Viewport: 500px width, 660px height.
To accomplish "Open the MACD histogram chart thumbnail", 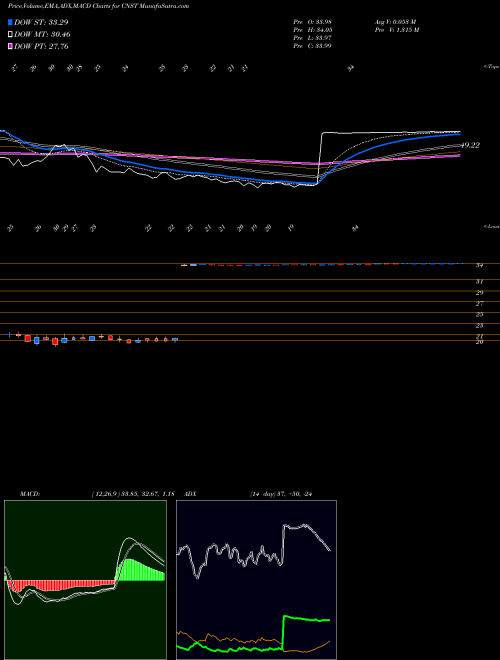I will coord(85,580).
